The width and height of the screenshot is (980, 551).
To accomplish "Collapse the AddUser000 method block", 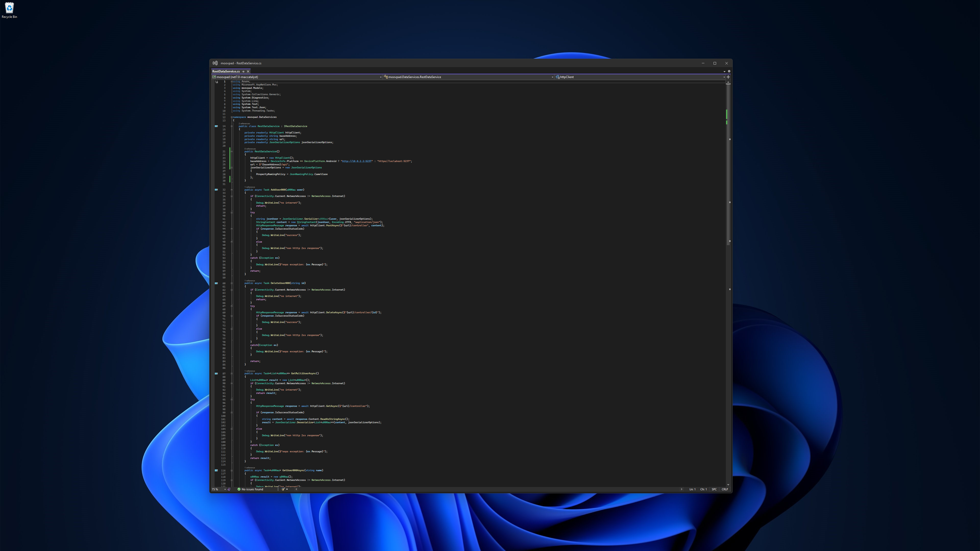I will tap(232, 190).
